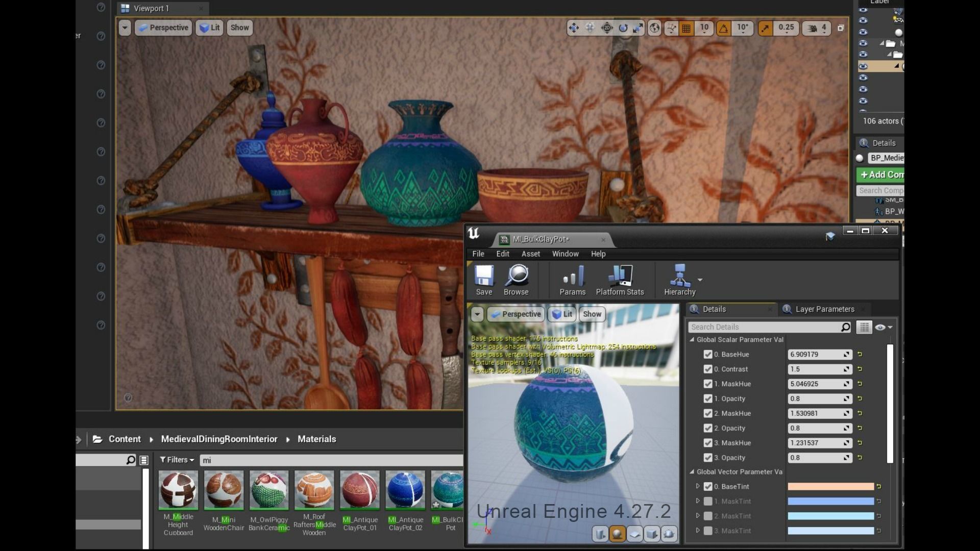Click the Save icon in material editor
The image size is (980, 551).
point(483,276)
